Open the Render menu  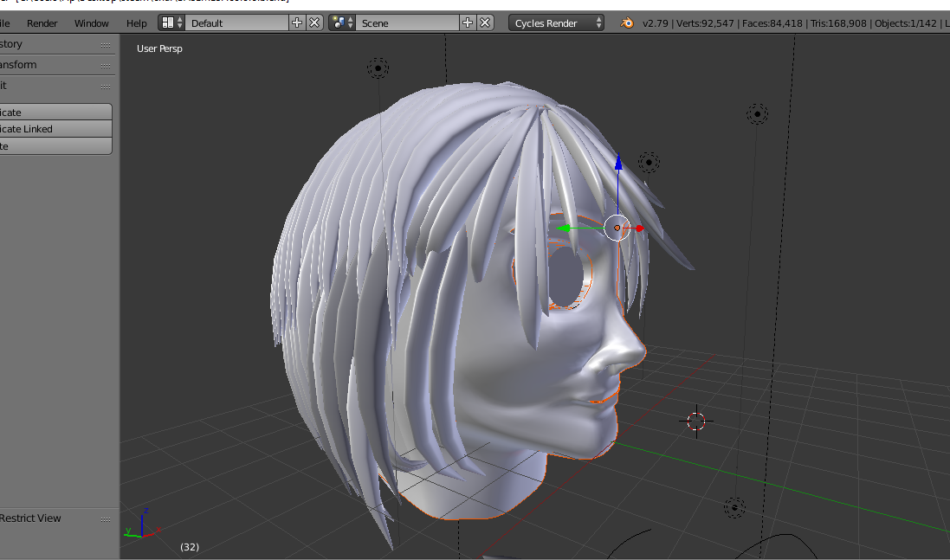[x=42, y=23]
